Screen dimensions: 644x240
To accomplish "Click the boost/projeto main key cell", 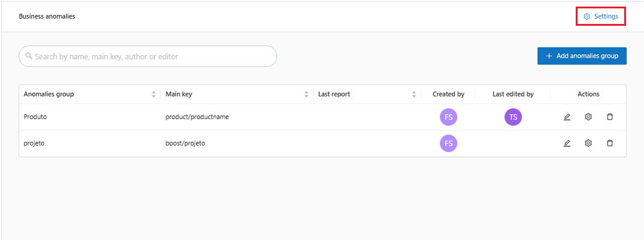I will [186, 144].
